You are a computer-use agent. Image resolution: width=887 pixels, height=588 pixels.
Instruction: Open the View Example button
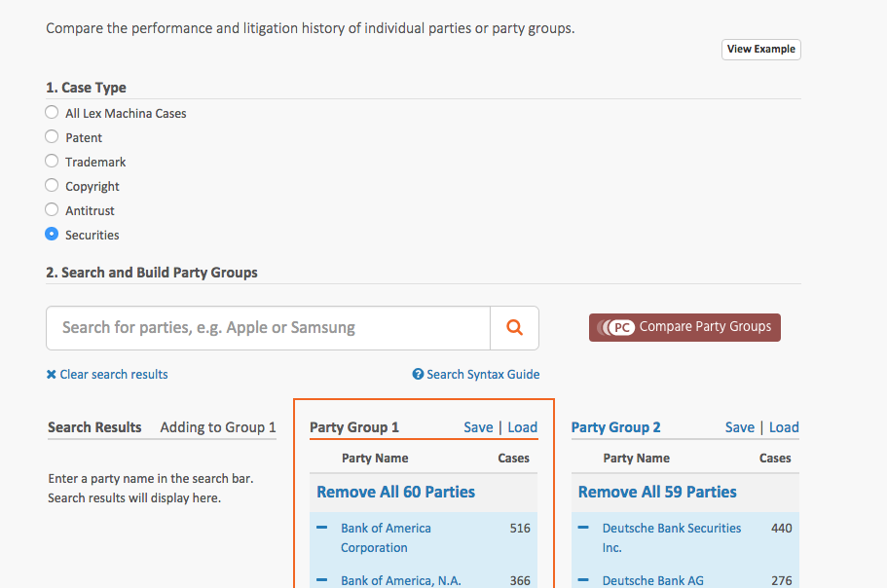tap(760, 50)
